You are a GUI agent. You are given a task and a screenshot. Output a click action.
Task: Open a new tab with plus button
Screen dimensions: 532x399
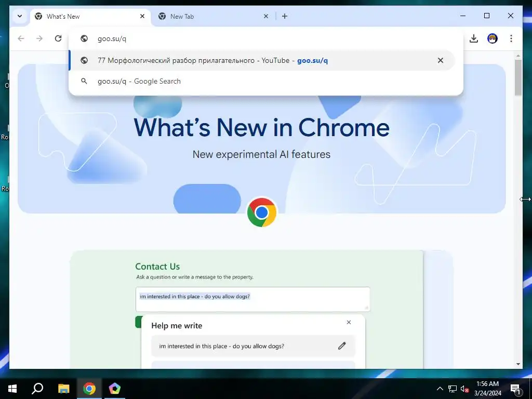(x=285, y=16)
